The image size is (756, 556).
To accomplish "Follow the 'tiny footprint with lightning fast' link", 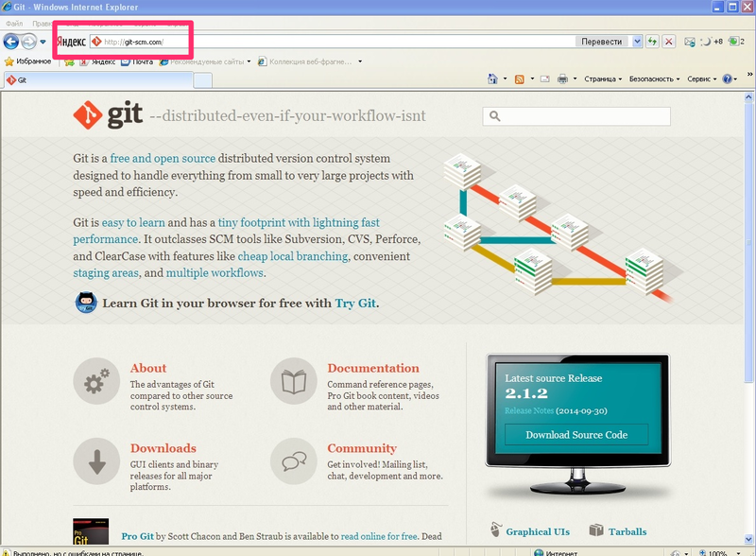I will [x=299, y=222].
